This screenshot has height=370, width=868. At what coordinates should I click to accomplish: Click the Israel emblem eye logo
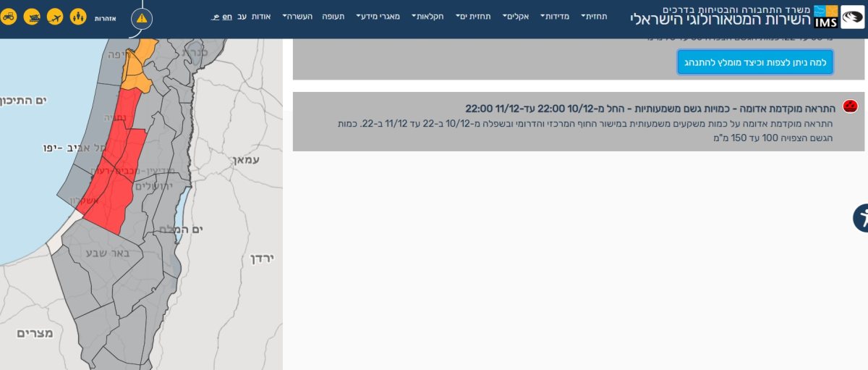(x=852, y=17)
